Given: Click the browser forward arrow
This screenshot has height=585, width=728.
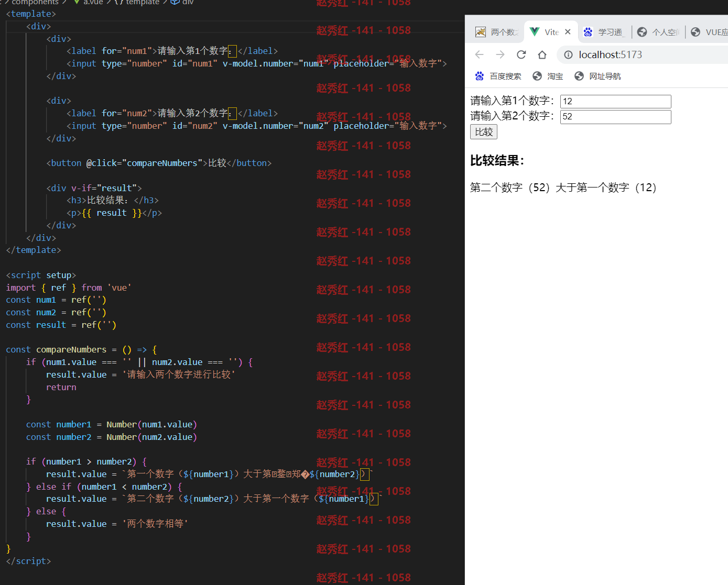Looking at the screenshot, I should click(500, 54).
